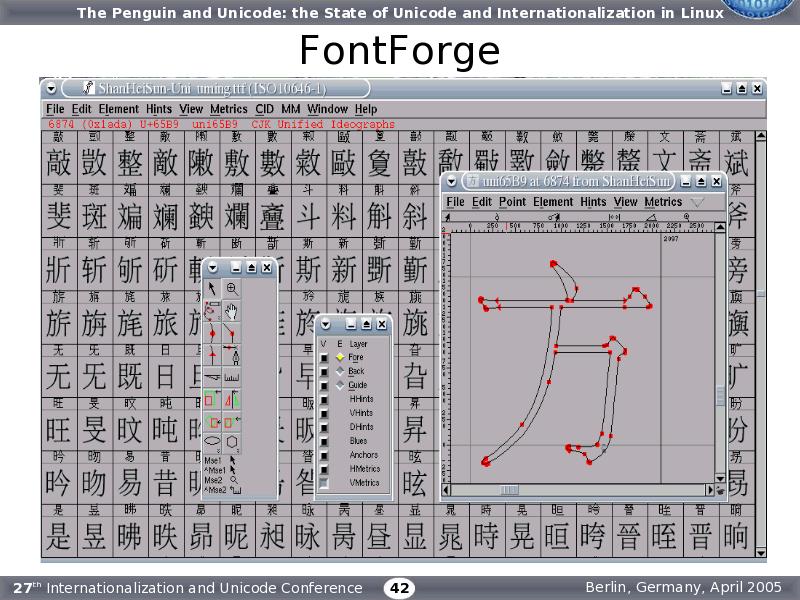Activate the ruler measure tool
Screen dimensions: 800x600
click(x=232, y=377)
